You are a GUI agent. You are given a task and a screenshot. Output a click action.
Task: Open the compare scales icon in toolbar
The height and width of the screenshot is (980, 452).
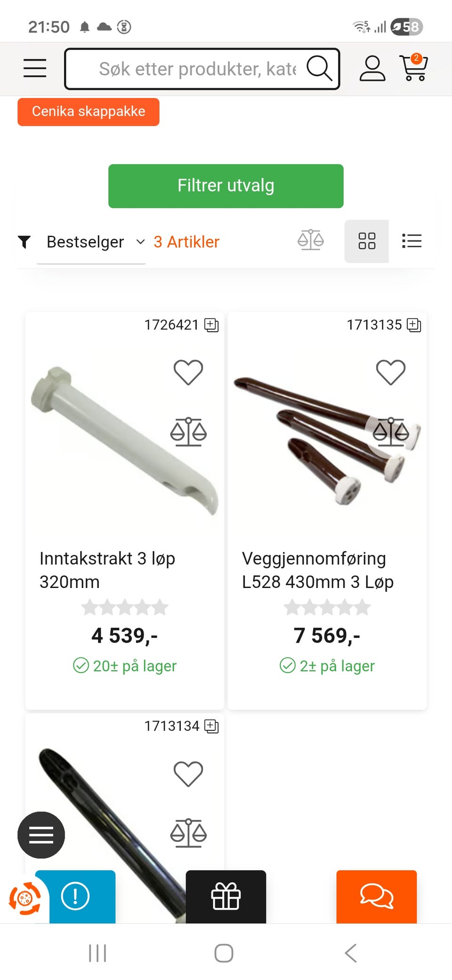coord(311,240)
